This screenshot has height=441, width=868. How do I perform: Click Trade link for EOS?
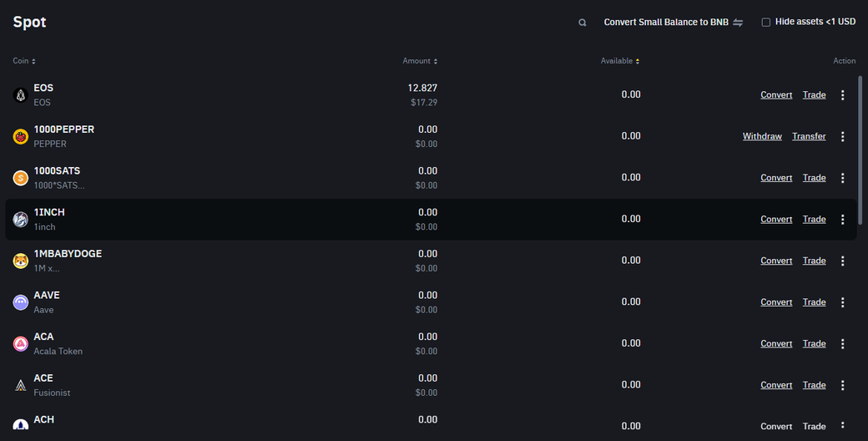[x=814, y=95]
